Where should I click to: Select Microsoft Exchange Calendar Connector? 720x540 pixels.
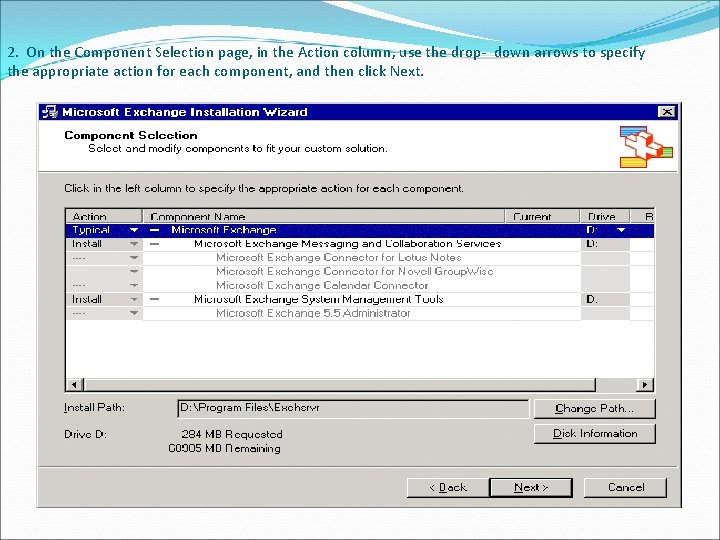tap(322, 285)
